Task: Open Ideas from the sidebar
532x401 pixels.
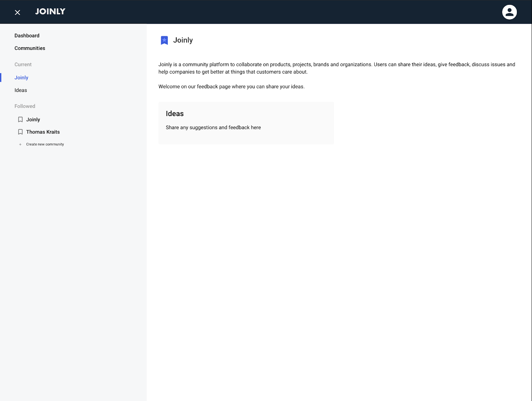Action: (x=20, y=90)
